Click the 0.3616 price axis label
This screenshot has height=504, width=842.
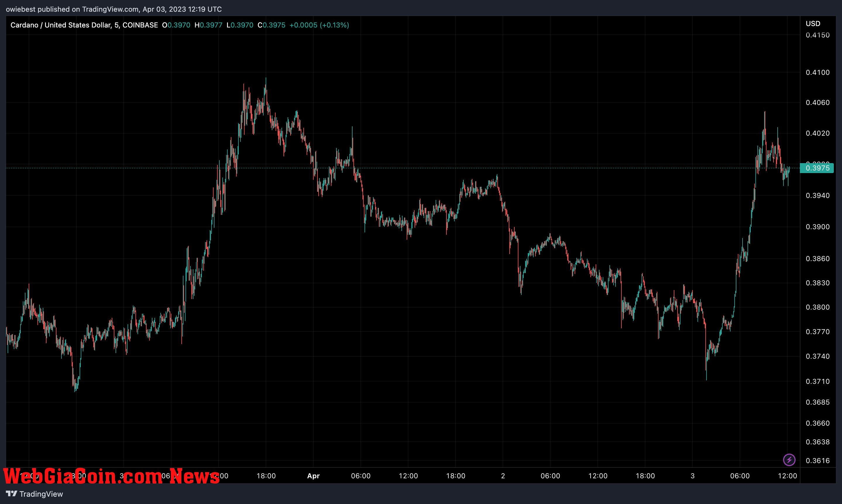(817, 460)
